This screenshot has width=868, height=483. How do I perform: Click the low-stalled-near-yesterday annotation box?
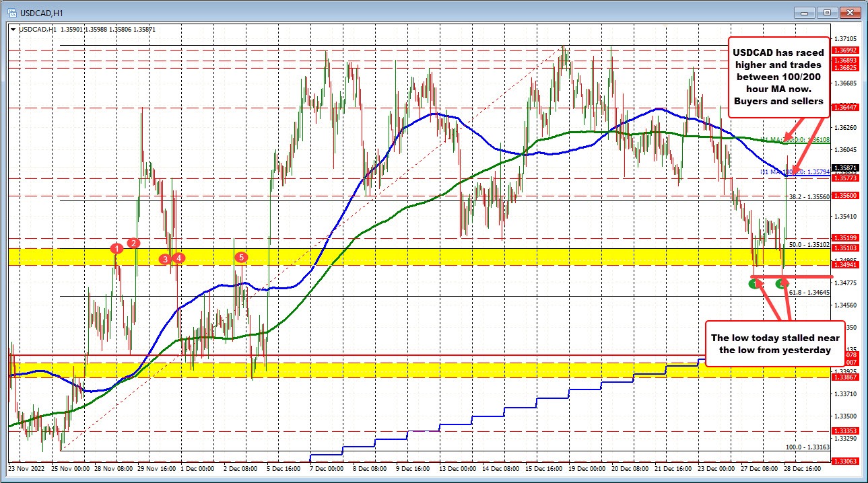pyautogui.click(x=773, y=344)
